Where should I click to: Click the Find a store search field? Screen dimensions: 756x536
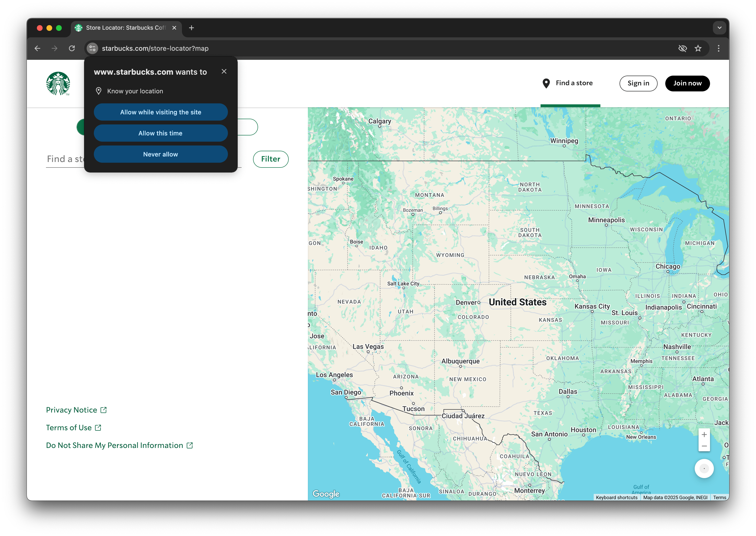(x=144, y=159)
